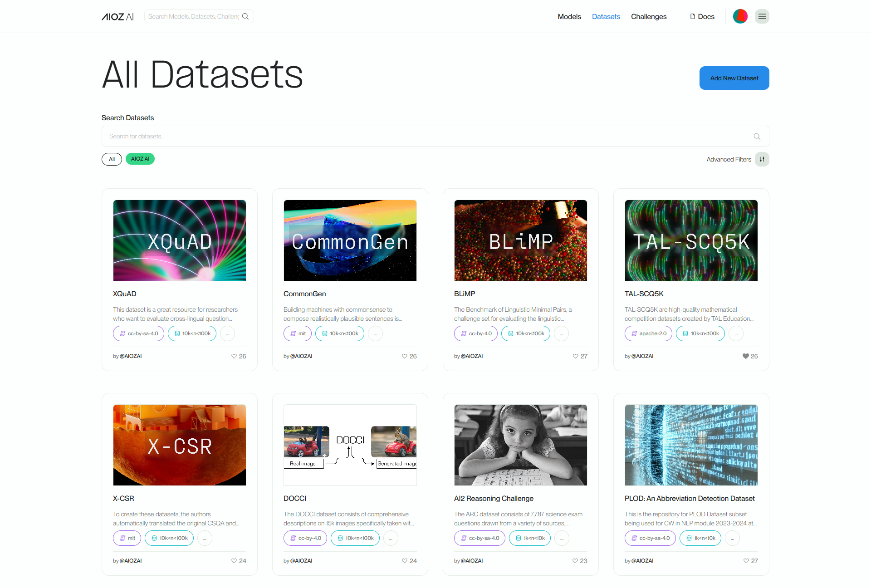Viewport: 871px width, 588px height.
Task: Click the AIOZ AI logo
Action: 117,16
